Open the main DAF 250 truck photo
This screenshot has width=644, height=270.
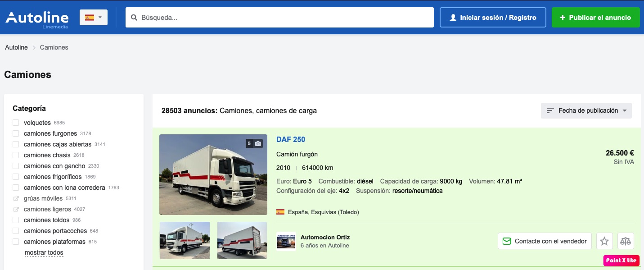213,174
